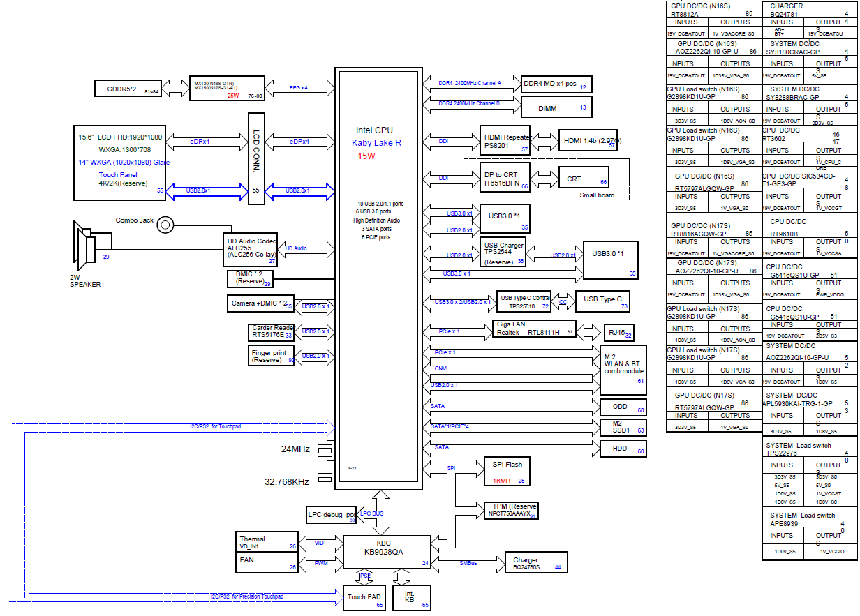Screen dimensions: 860x616
Task: Select the HD Audio Codec ALC255 block
Action: tap(251, 249)
